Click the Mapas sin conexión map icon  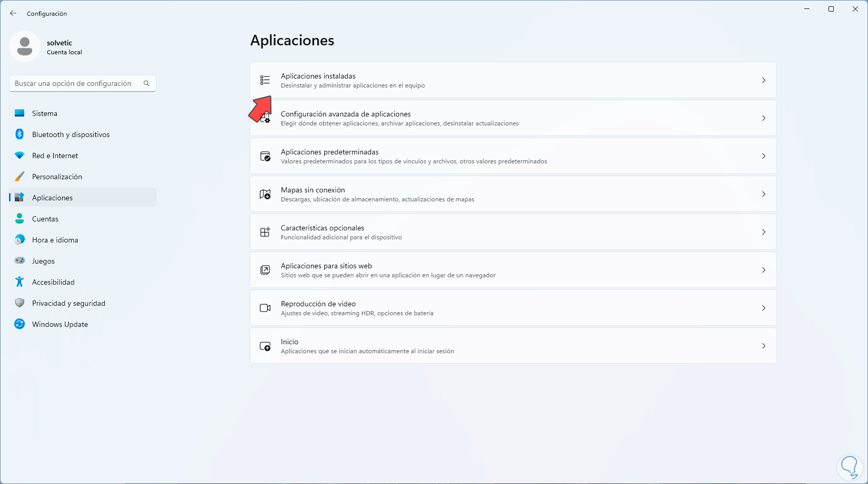coord(265,195)
